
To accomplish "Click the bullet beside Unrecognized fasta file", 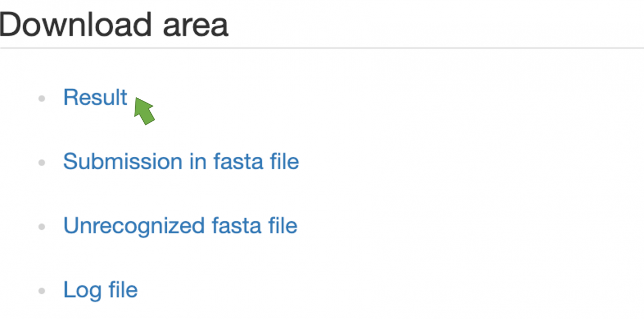I will pos(41,228).
